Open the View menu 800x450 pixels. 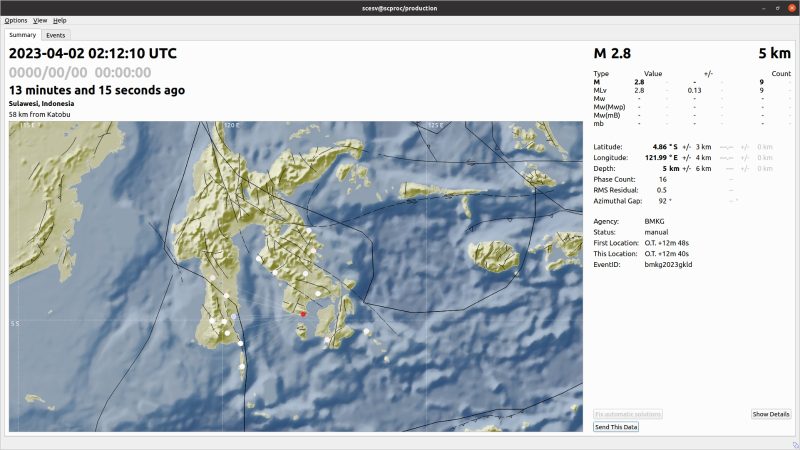pos(40,20)
